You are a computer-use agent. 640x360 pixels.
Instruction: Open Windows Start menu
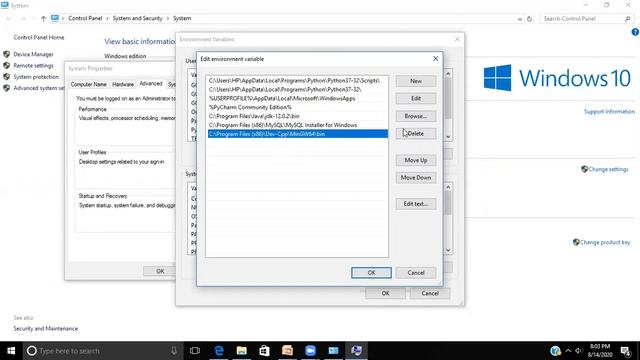pyautogui.click(x=11, y=351)
